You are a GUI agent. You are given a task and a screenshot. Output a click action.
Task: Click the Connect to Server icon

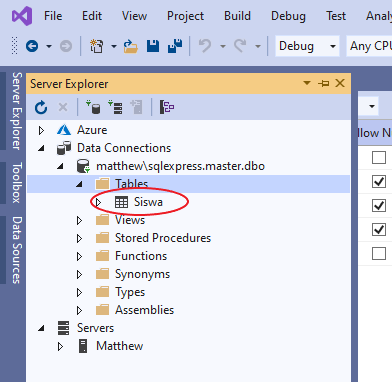point(115,107)
